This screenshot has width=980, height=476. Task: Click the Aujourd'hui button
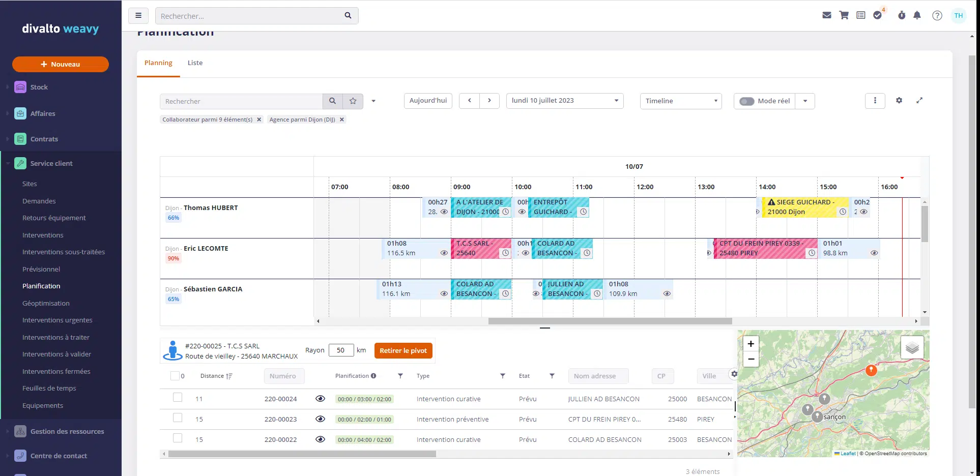pyautogui.click(x=427, y=101)
